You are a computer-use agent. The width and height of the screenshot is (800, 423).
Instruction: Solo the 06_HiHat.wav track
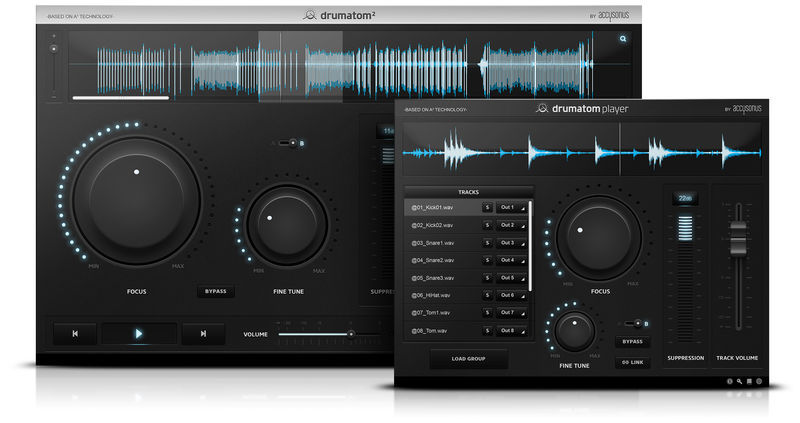coord(487,295)
